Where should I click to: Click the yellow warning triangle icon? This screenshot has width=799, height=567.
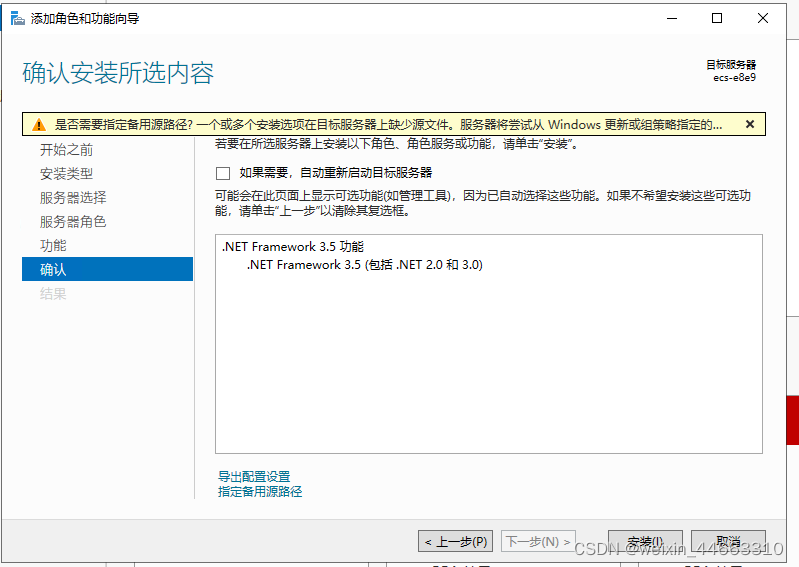[x=38, y=125]
